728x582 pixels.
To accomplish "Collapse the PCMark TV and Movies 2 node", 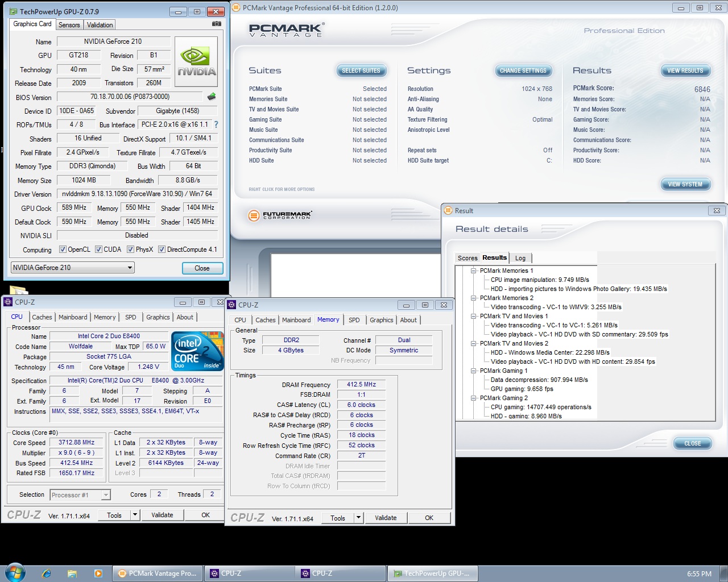I will tap(473, 343).
